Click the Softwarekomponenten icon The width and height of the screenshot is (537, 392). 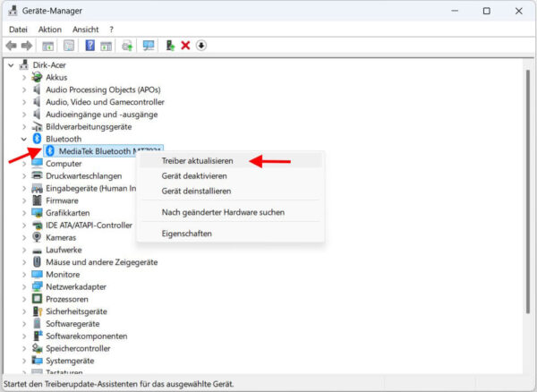tap(37, 336)
